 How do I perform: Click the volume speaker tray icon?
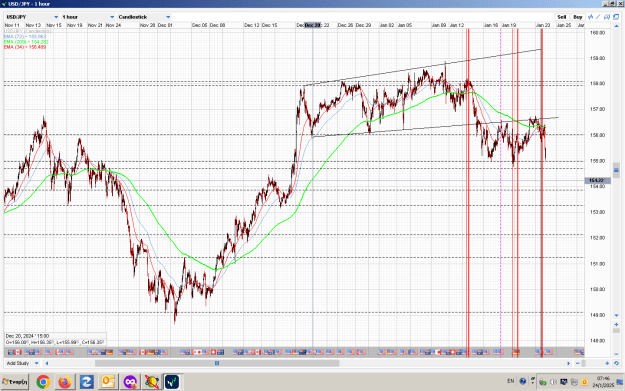click(553, 382)
